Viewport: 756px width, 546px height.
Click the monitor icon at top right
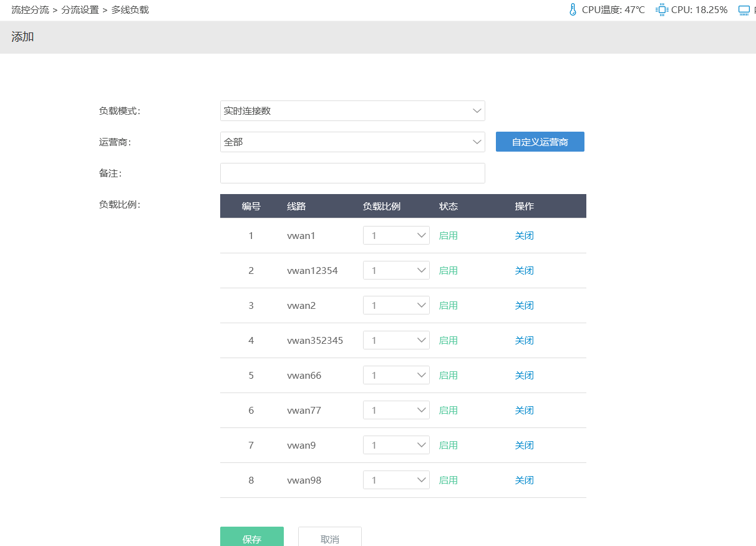(744, 10)
